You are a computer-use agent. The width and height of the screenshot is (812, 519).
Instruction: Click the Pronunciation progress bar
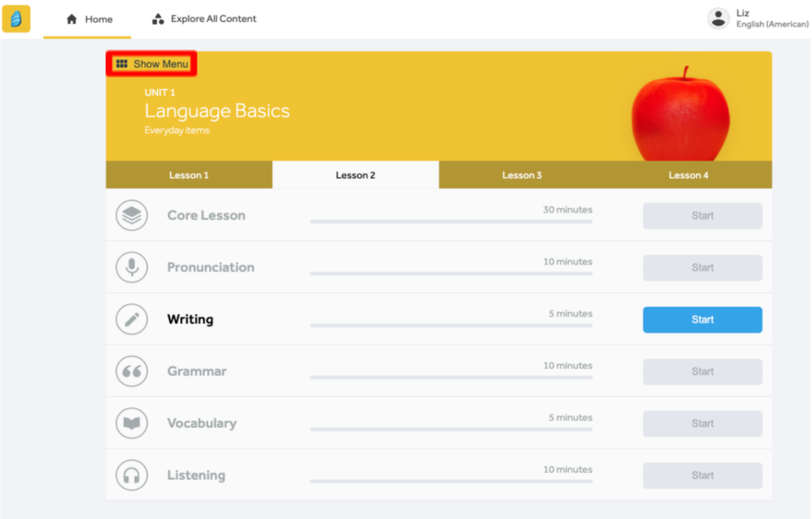click(451, 273)
